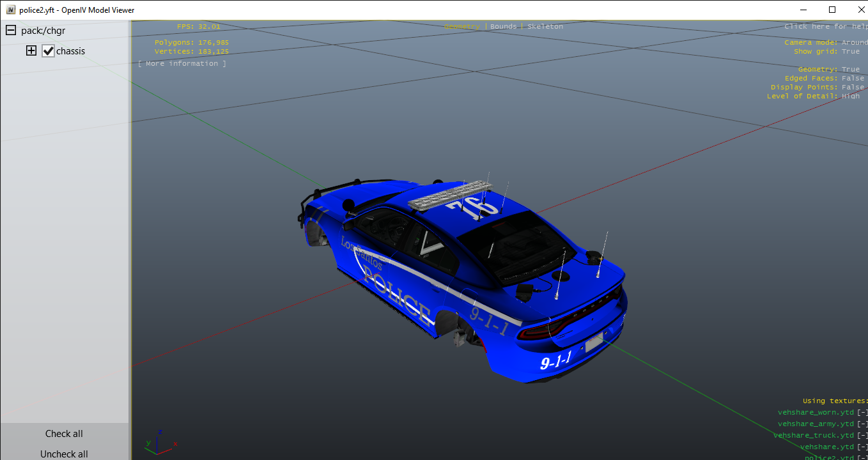The height and width of the screenshot is (460, 868).
Task: Switch Camera mode from Around
Action: [854, 43]
